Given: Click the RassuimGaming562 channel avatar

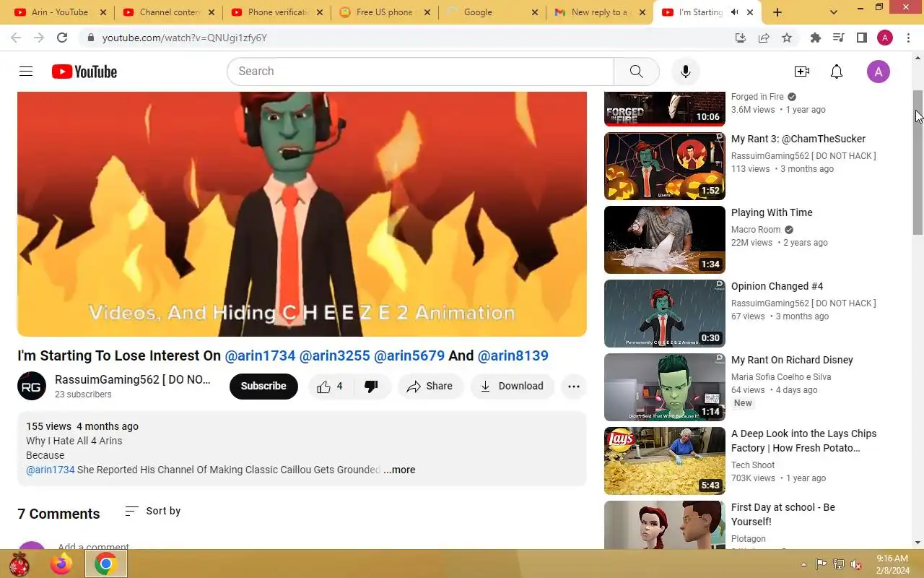Looking at the screenshot, I should coord(31,387).
